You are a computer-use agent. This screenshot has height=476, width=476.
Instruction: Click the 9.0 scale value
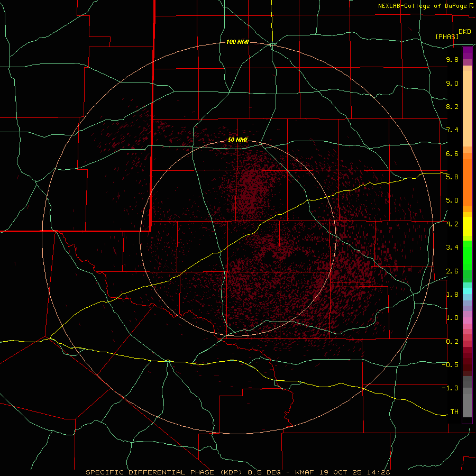pos(452,84)
